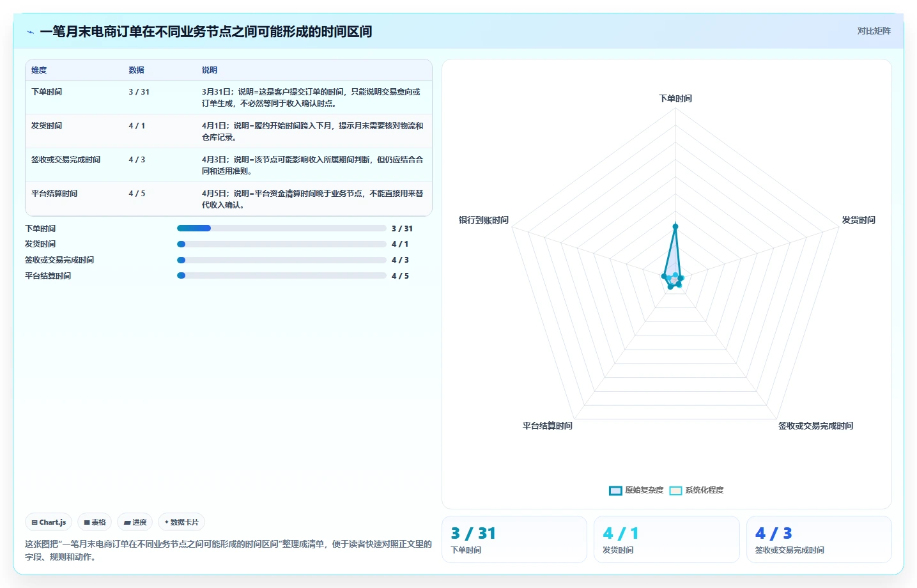Click the lightning icon beside the title
The height and width of the screenshot is (588, 917).
[x=31, y=32]
